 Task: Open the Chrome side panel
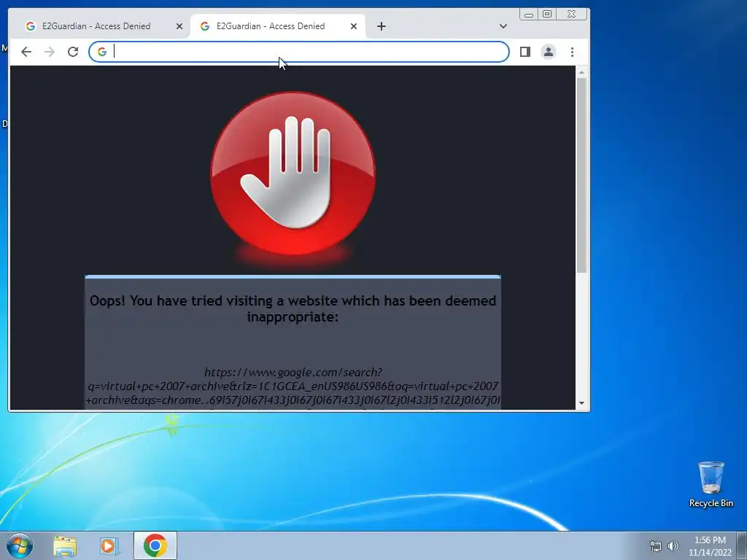pyautogui.click(x=525, y=52)
